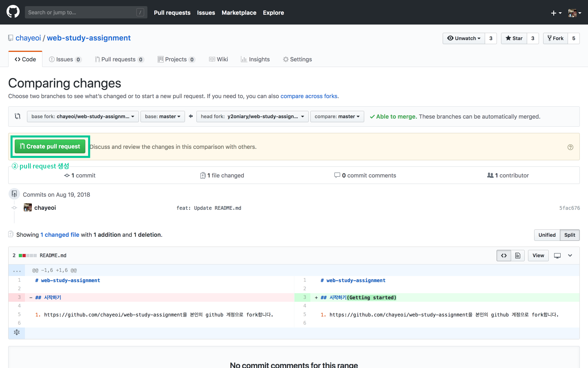Click the README.md file name
This screenshot has height=368, width=588.
(53, 256)
